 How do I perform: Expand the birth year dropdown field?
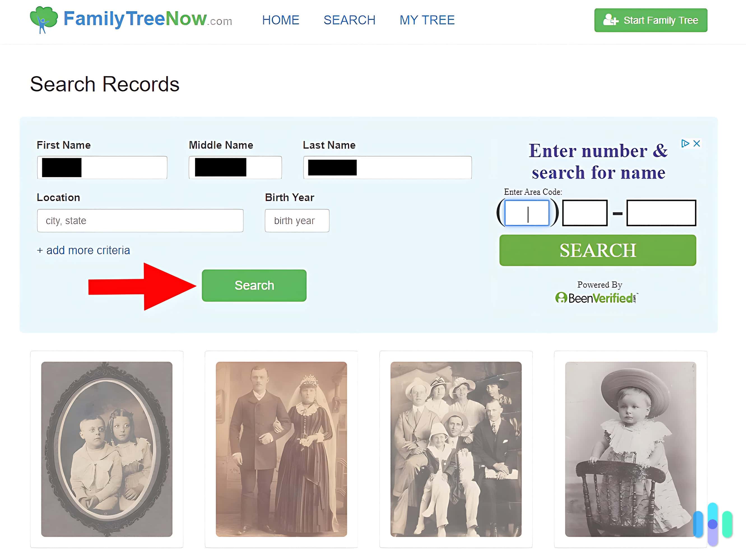coord(296,221)
